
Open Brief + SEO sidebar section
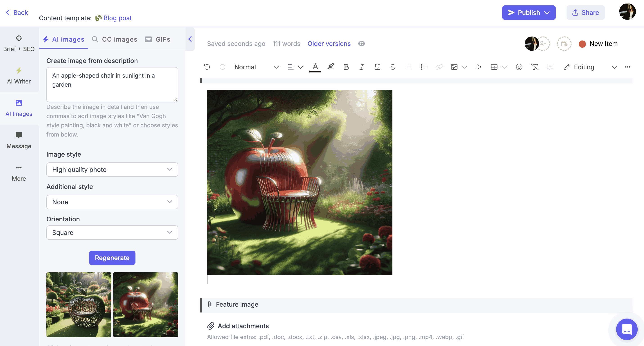(x=19, y=43)
